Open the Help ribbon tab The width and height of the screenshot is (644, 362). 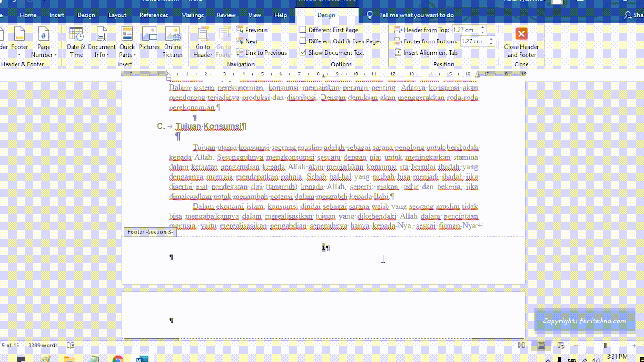[x=281, y=15]
